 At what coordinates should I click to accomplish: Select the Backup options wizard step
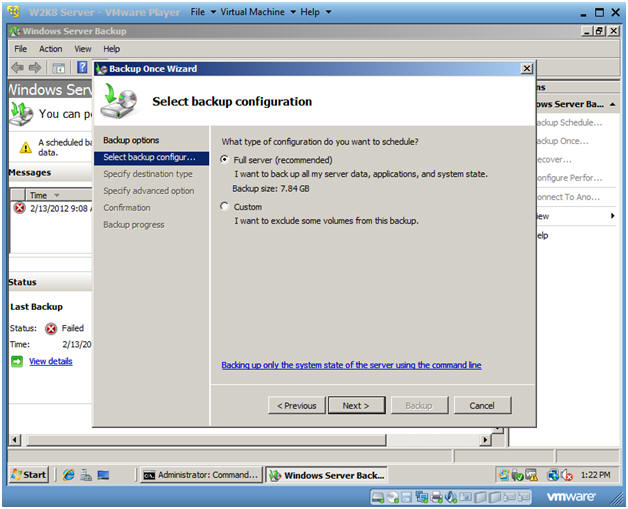[x=131, y=140]
